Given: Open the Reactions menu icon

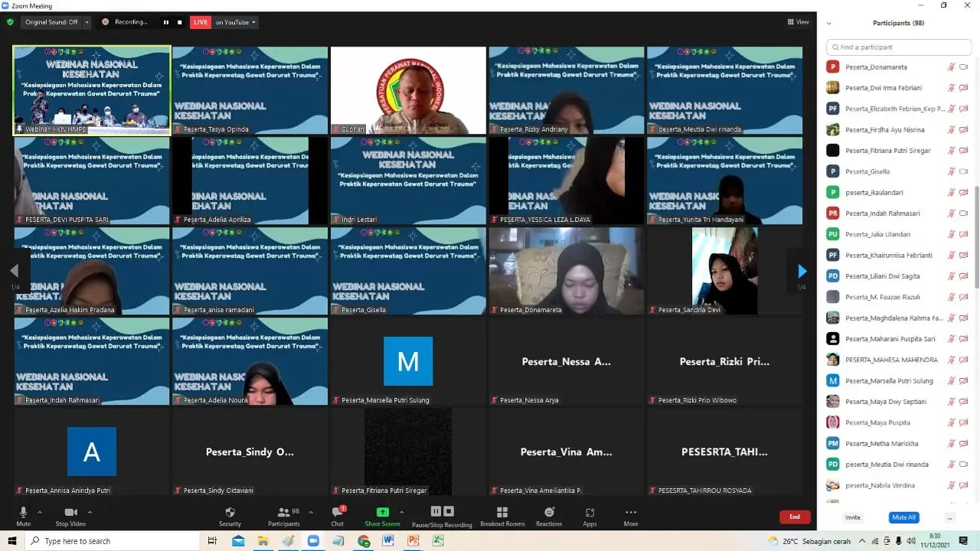Looking at the screenshot, I should [x=549, y=513].
